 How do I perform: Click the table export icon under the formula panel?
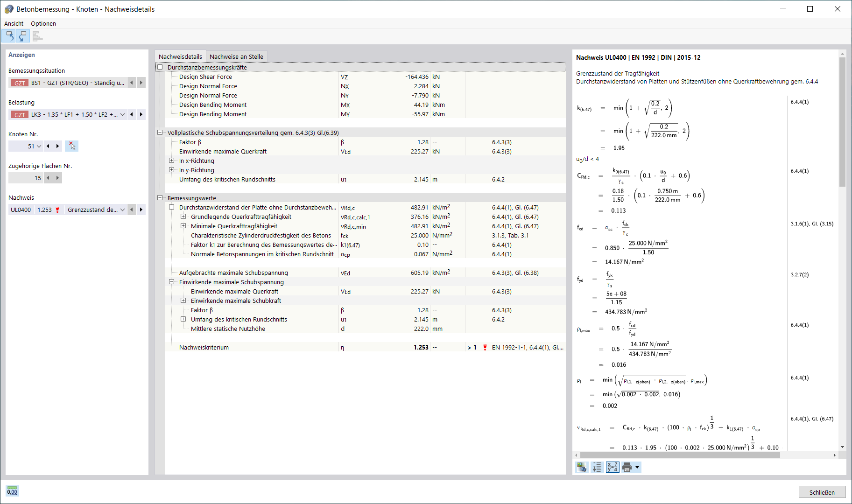[582, 467]
